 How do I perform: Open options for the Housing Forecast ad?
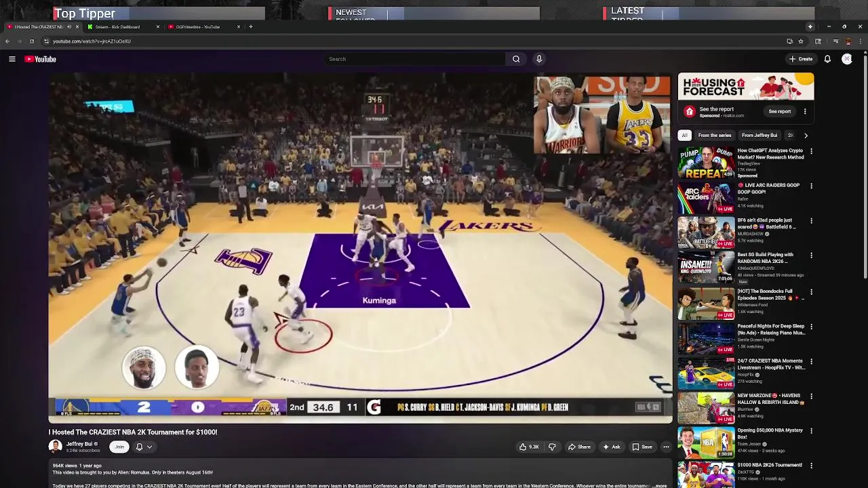pyautogui.click(x=805, y=111)
